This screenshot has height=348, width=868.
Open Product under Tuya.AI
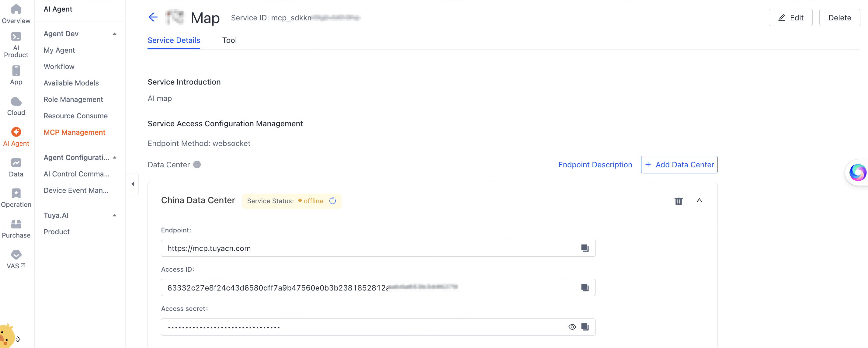click(x=57, y=232)
